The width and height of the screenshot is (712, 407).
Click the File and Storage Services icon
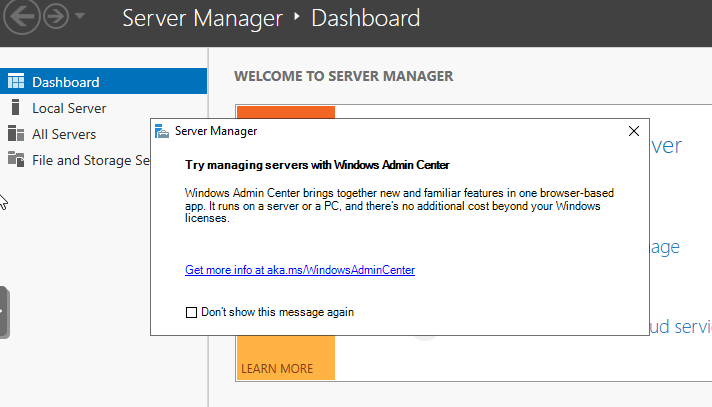point(16,159)
